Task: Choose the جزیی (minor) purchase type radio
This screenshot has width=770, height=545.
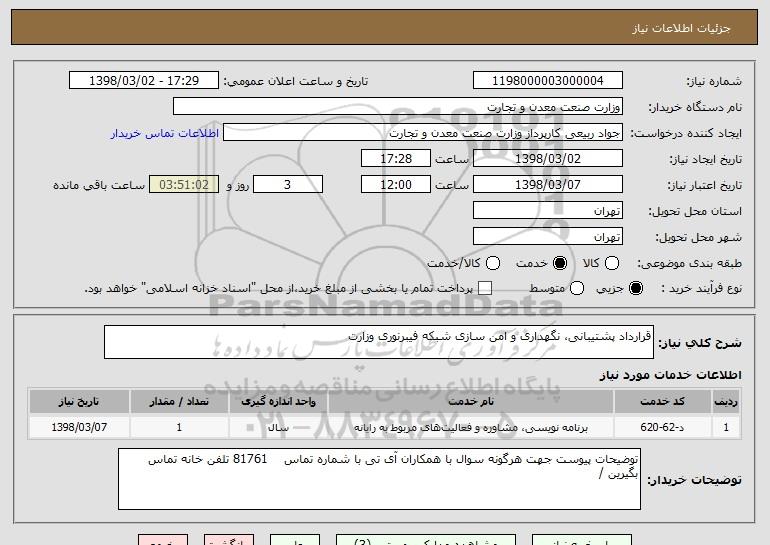Action: click(635, 288)
